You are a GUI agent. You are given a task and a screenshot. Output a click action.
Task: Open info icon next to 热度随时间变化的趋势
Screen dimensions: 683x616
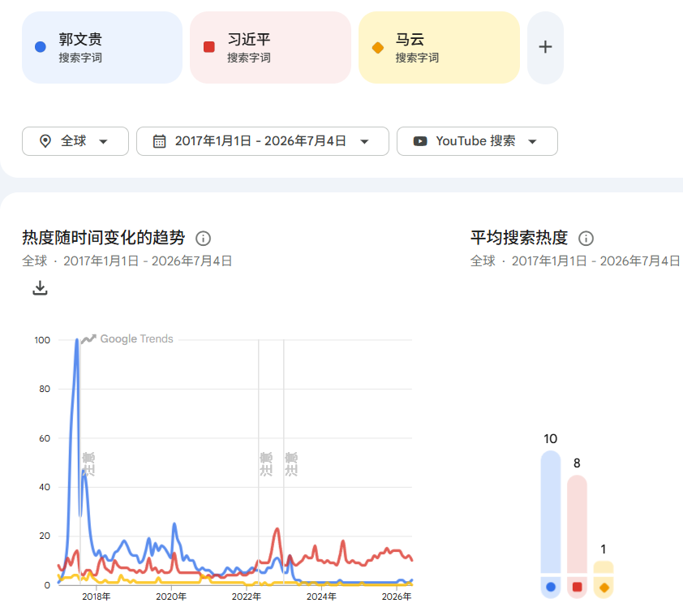tap(203, 239)
